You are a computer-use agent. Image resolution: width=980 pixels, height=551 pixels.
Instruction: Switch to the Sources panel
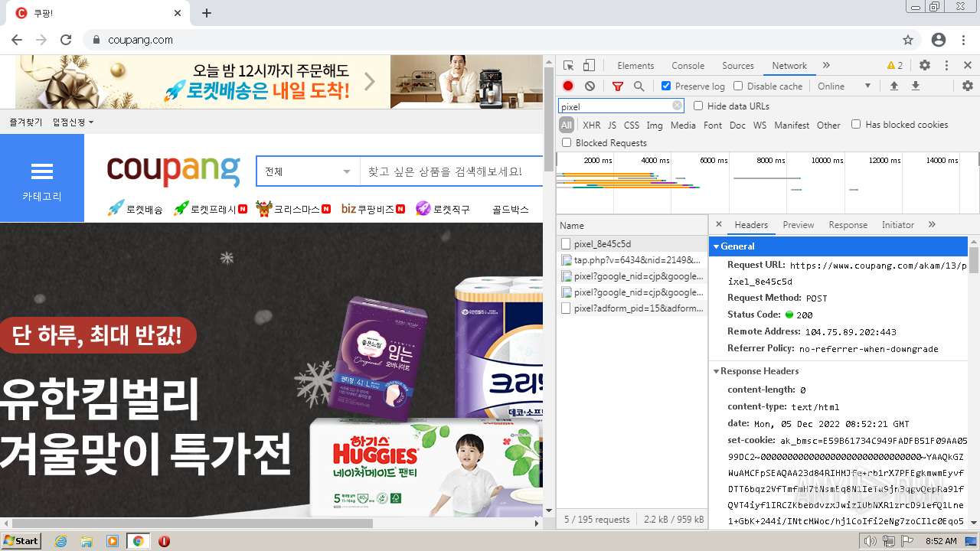point(738,66)
